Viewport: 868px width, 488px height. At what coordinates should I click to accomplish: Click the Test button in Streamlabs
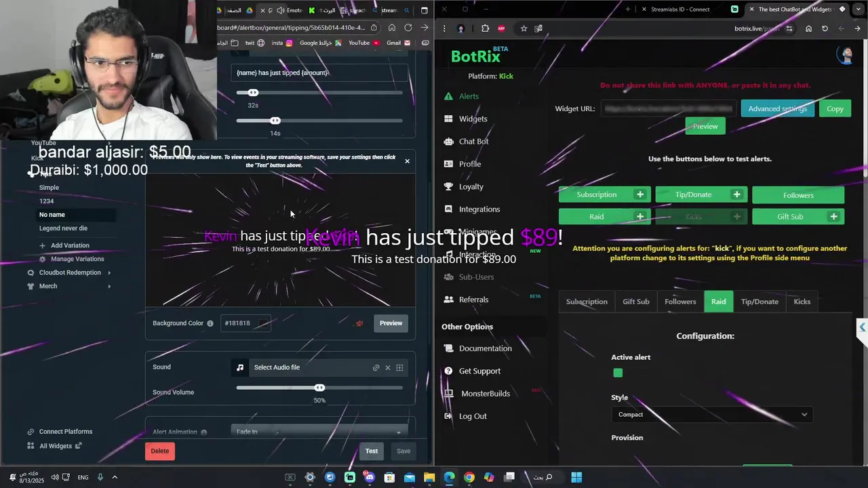click(x=372, y=451)
